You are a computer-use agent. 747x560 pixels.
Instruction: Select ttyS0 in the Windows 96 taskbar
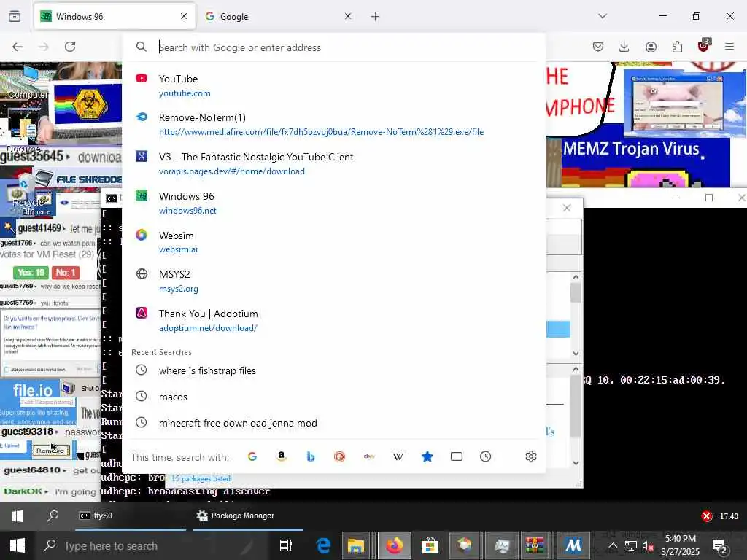point(130,516)
